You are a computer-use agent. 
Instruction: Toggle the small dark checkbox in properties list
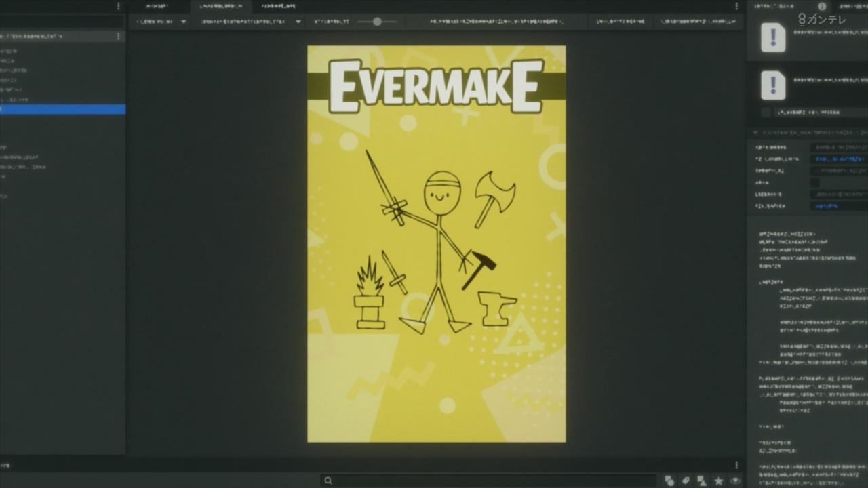(815, 182)
